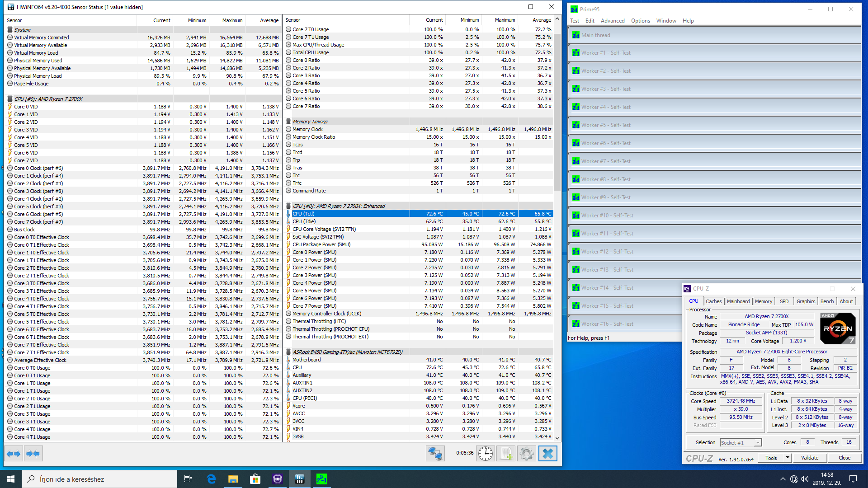
Task: Select the Worker #12 Self-Test icon
Action: point(576,252)
